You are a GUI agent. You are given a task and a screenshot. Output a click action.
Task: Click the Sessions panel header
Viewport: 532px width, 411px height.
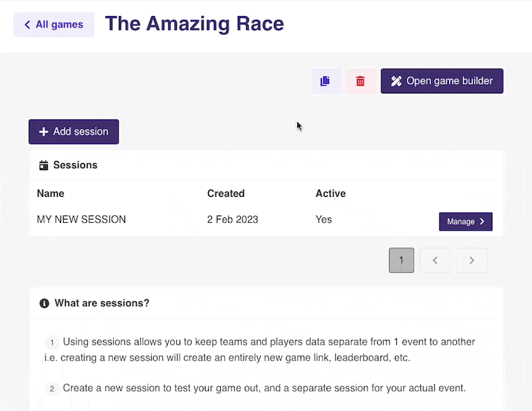click(x=74, y=165)
